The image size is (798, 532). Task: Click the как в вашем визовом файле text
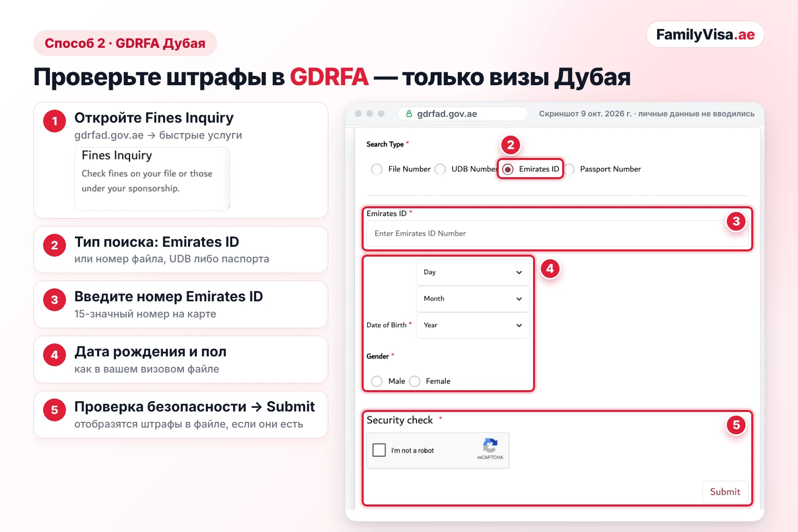click(x=147, y=369)
